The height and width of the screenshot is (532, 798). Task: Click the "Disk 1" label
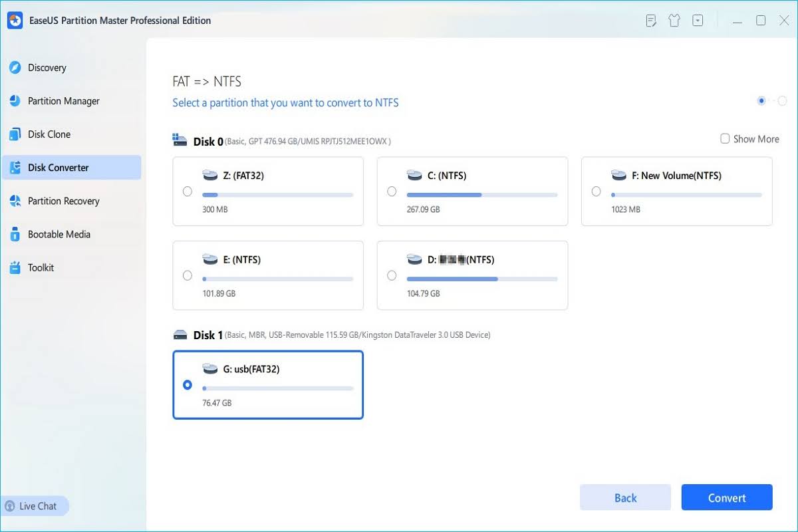tap(208, 335)
